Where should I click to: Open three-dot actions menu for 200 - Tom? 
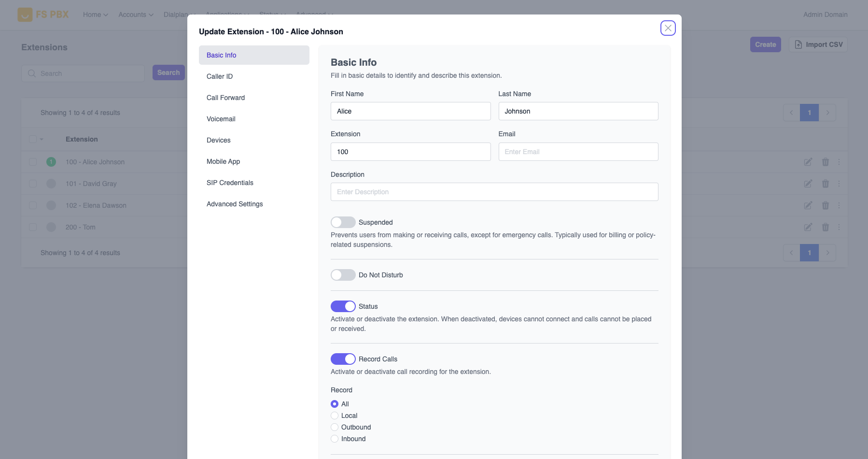839,227
